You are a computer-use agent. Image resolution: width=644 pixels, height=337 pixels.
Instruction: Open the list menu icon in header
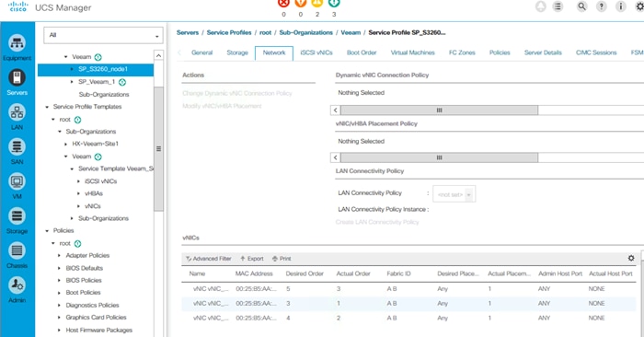[x=558, y=6]
